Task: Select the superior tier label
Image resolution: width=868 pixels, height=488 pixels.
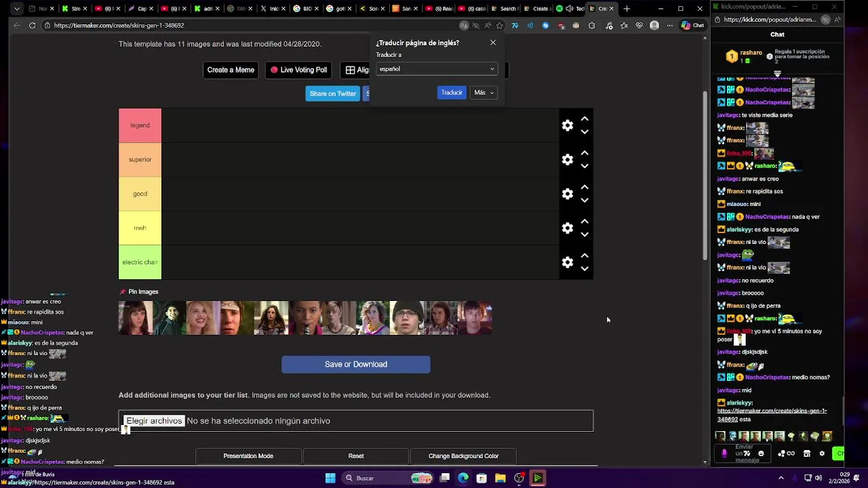Action: coord(140,160)
